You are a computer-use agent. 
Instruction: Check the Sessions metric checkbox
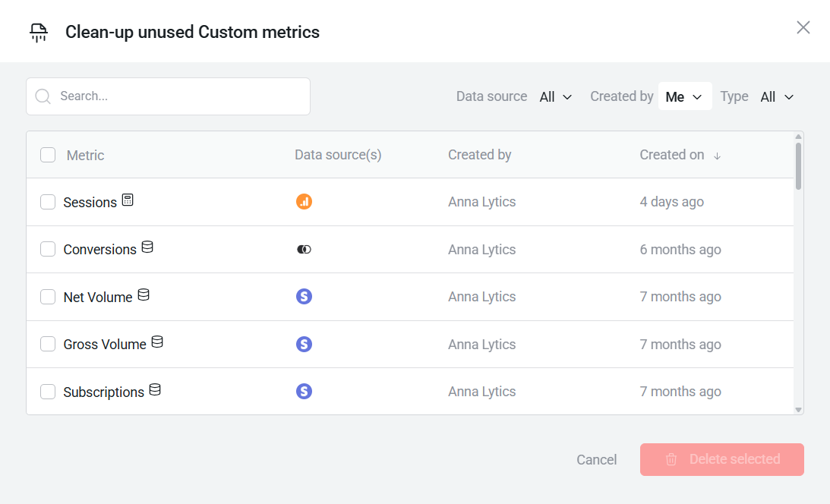[48, 202]
